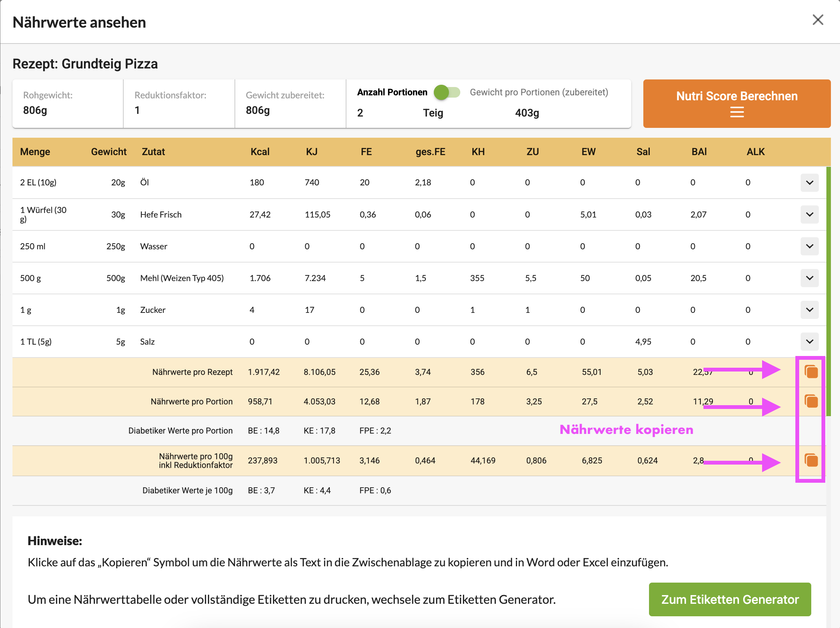Click the number of portions value 2
This screenshot has width=840, height=628.
click(x=360, y=113)
